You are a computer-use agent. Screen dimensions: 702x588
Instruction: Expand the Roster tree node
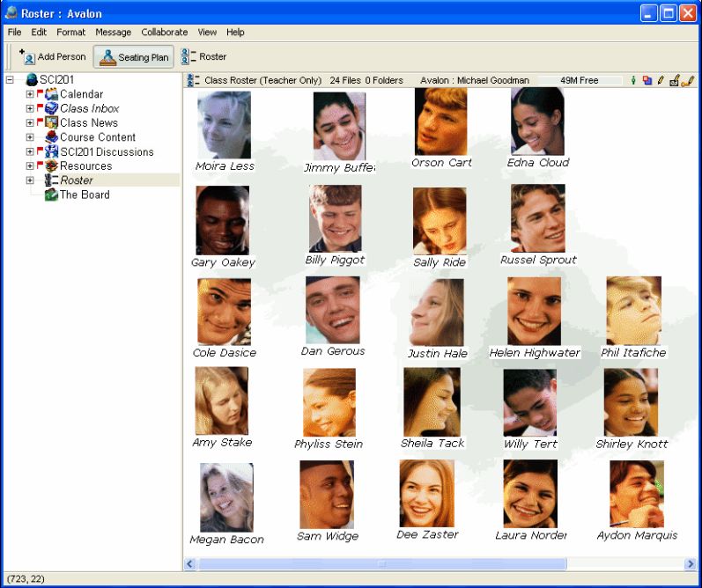coord(30,180)
